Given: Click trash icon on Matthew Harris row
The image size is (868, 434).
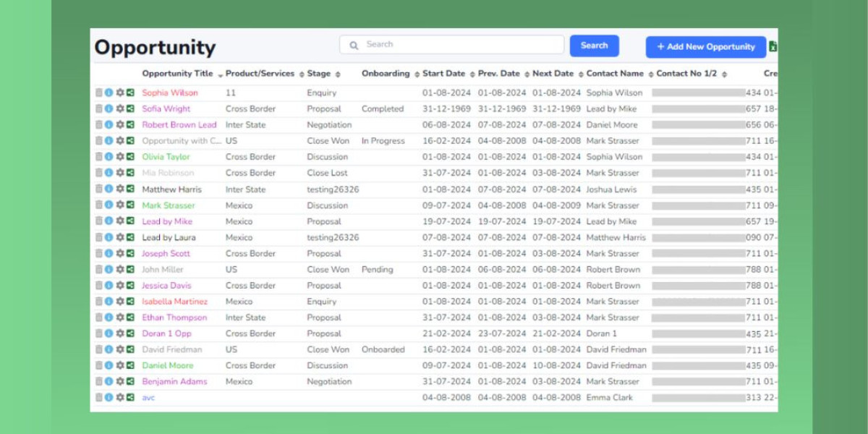Looking at the screenshot, I should pyautogui.click(x=99, y=189).
